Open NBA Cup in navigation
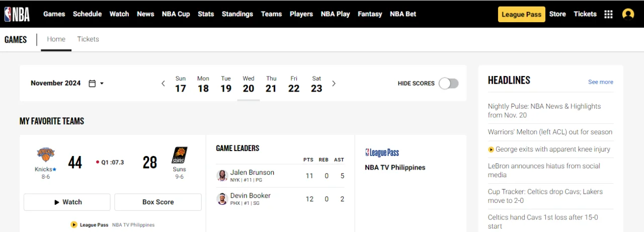The height and width of the screenshot is (232, 644). tap(176, 14)
